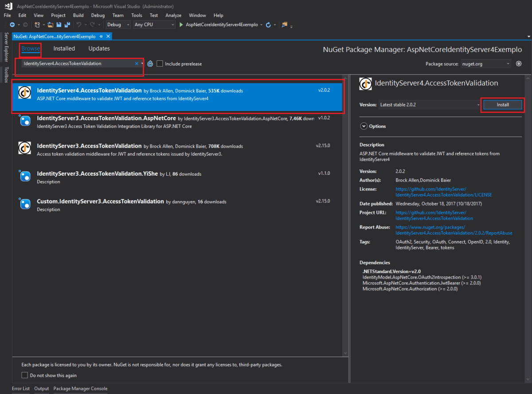Switch to the Installed tab
Screen dimensions: 532x394
[64, 49]
